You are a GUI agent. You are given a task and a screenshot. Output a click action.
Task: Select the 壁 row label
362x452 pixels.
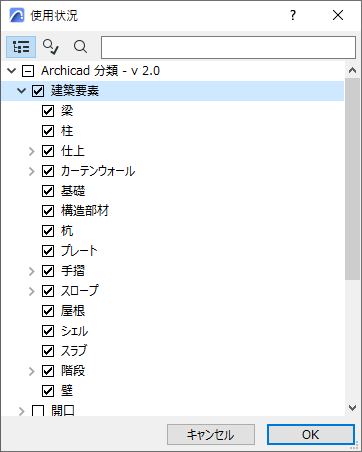coord(67,391)
